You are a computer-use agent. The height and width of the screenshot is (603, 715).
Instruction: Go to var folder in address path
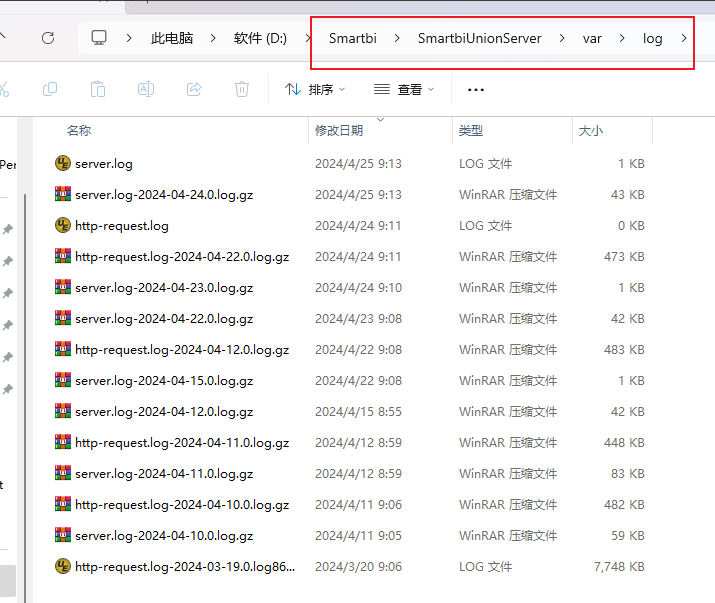(592, 38)
